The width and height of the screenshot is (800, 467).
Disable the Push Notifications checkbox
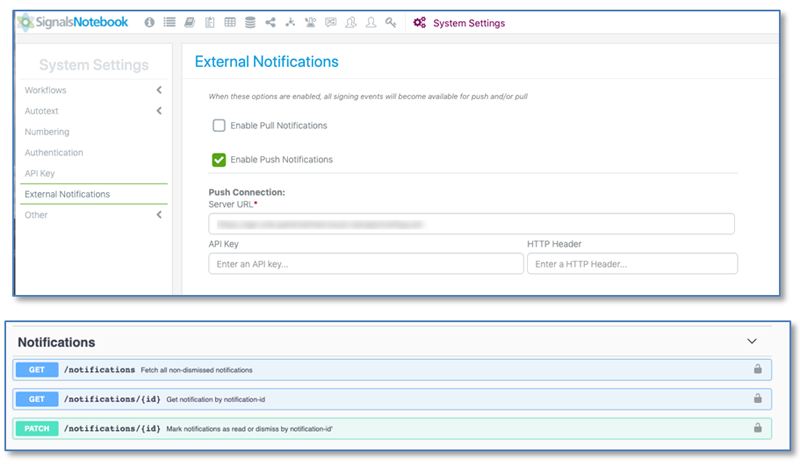click(x=219, y=159)
